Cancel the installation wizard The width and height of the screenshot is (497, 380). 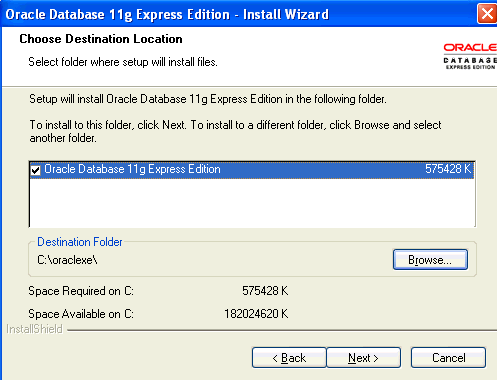click(448, 358)
